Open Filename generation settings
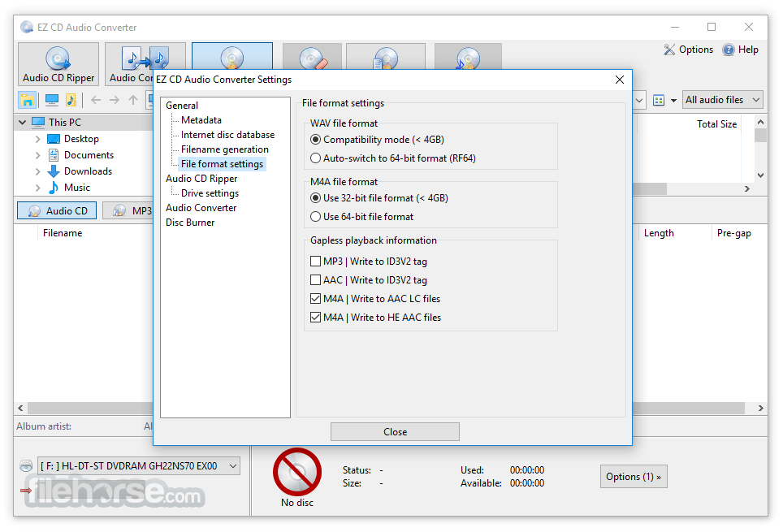 pos(225,149)
